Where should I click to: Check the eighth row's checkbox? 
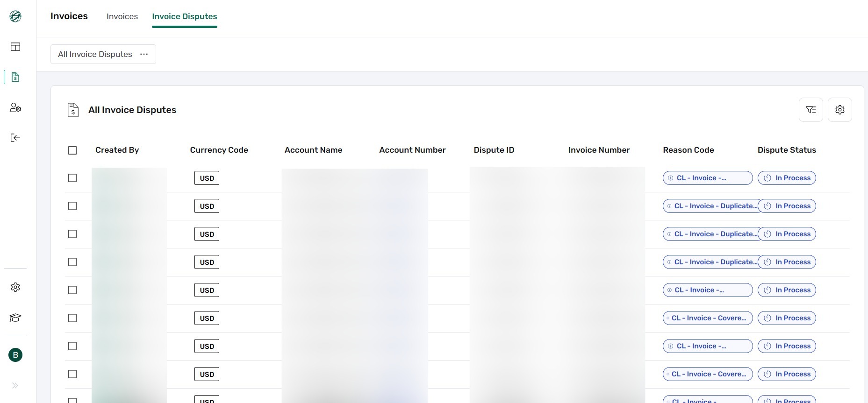72,374
